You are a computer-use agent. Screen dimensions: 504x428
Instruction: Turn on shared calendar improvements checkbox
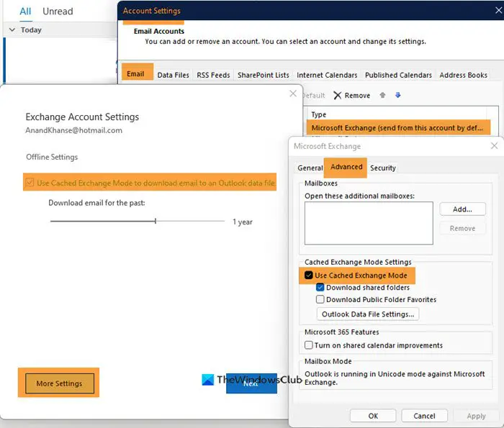pos(309,345)
